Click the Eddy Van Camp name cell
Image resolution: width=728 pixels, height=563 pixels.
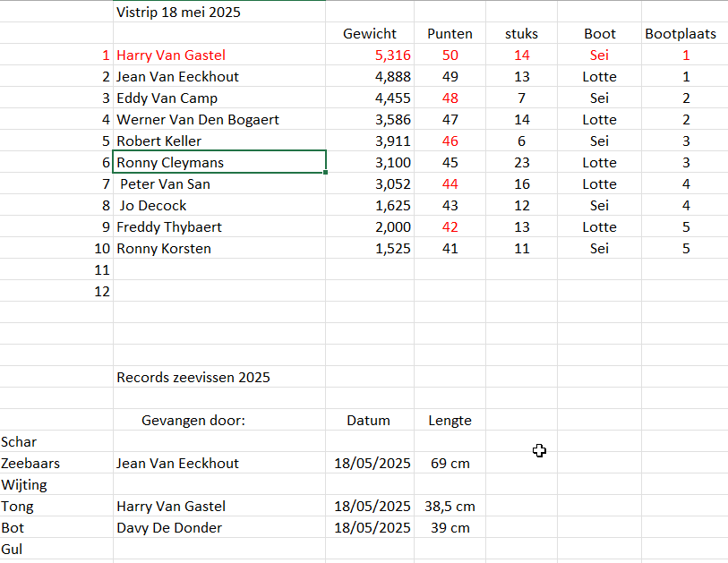219,98
